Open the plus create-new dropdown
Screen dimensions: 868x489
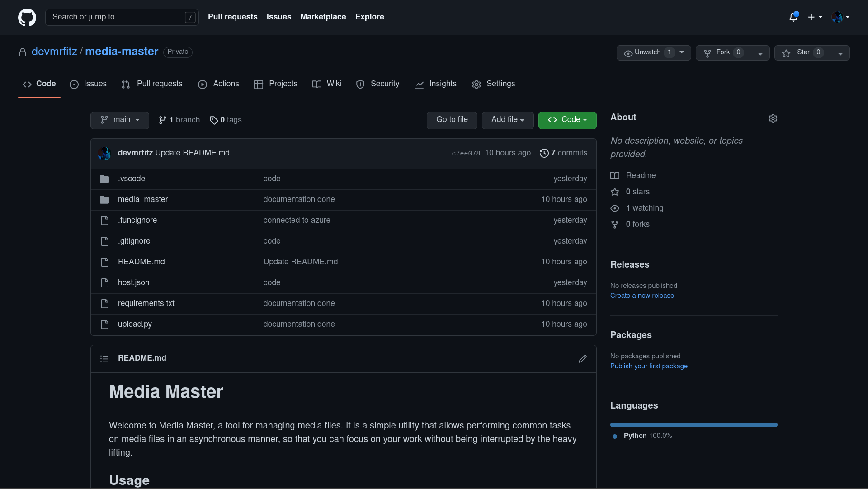[x=815, y=17]
